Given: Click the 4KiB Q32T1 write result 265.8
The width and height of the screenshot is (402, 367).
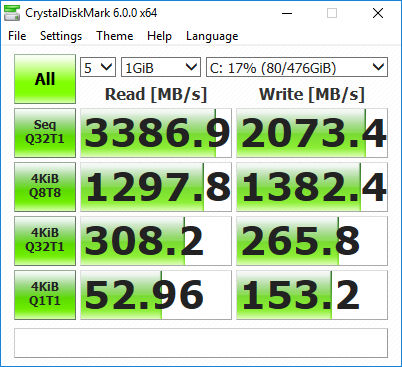Looking at the screenshot, I should [x=312, y=241].
